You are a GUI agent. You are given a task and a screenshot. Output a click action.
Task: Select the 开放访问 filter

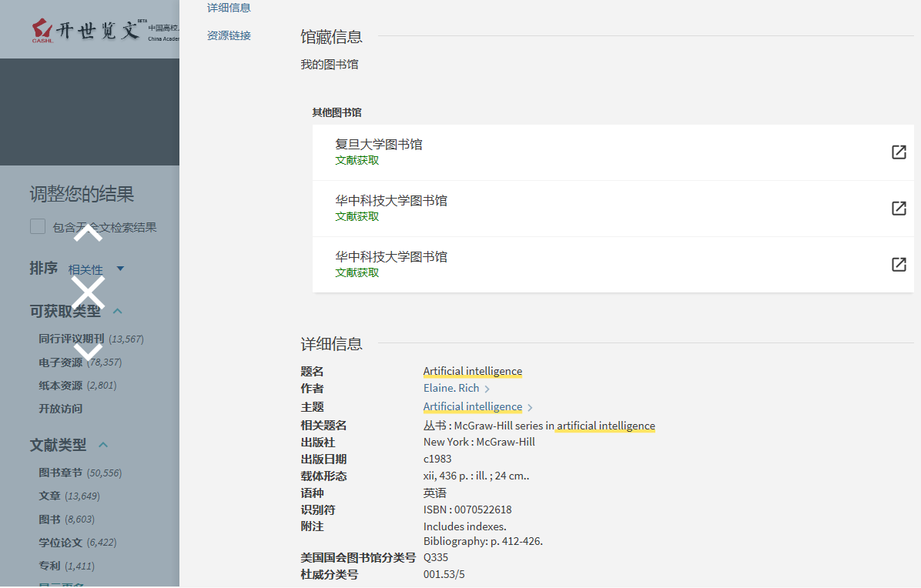[x=60, y=409]
